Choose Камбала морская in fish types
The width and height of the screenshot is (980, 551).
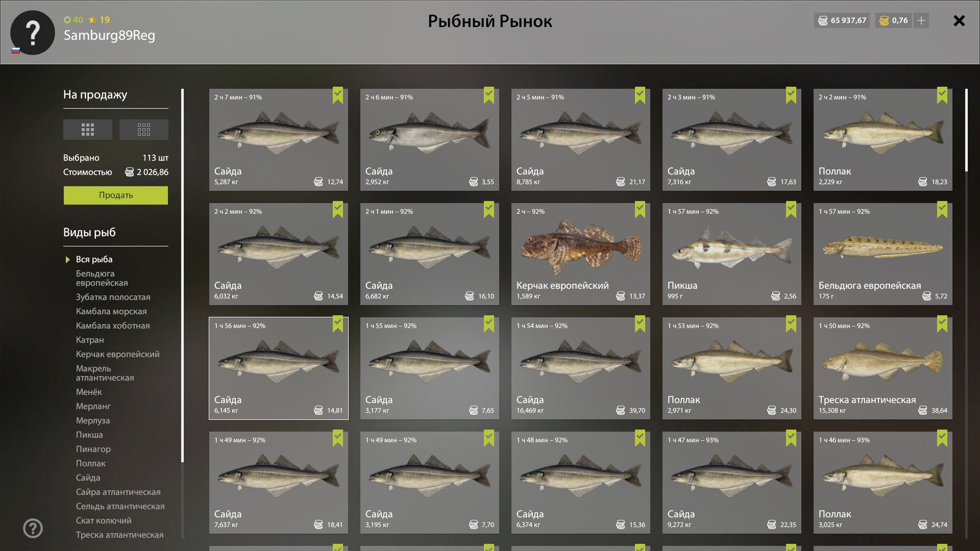click(x=111, y=311)
